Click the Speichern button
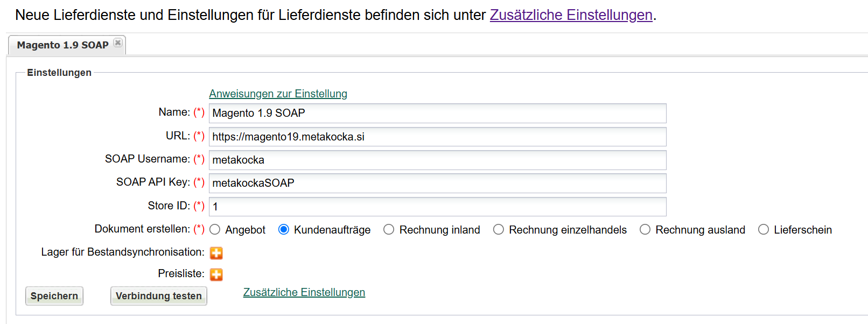Viewport: 868px width, 324px height. click(54, 296)
